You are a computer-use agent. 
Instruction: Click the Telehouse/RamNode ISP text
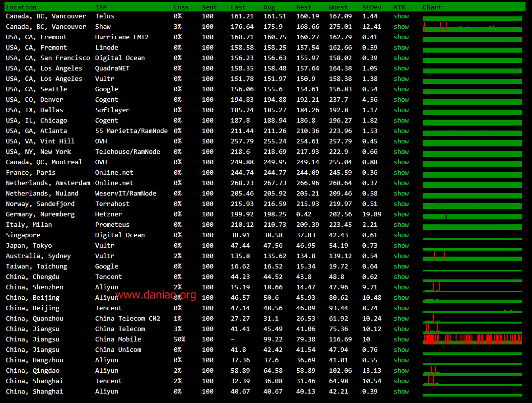[128, 152]
